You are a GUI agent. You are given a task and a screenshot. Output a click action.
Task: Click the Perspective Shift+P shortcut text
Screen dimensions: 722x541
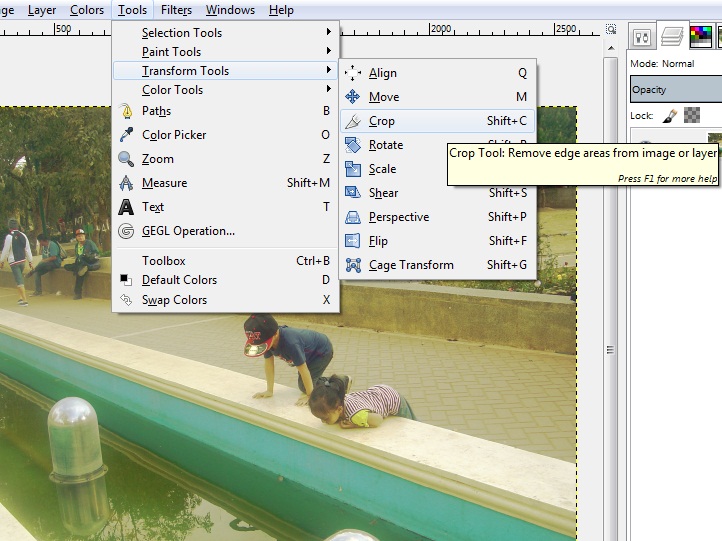507,217
